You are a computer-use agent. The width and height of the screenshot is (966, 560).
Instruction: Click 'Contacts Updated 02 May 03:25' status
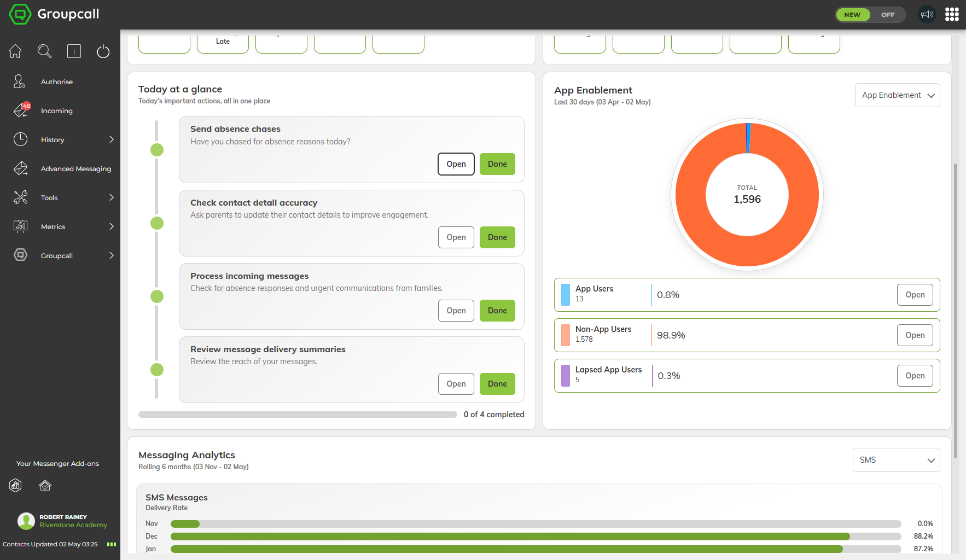(50, 544)
